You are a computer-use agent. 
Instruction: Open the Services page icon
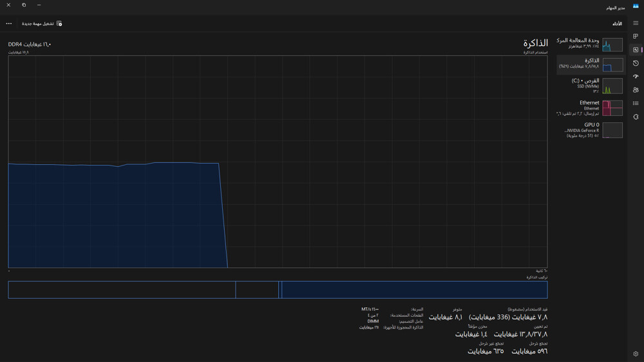pos(636,117)
